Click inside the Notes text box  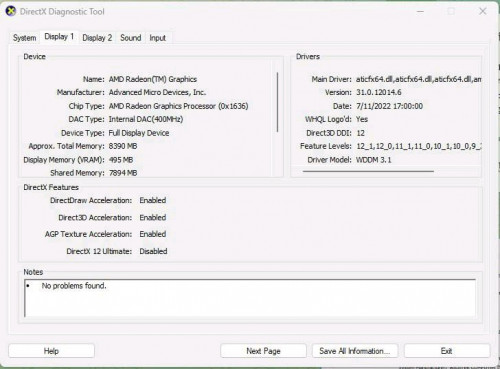tap(250, 298)
